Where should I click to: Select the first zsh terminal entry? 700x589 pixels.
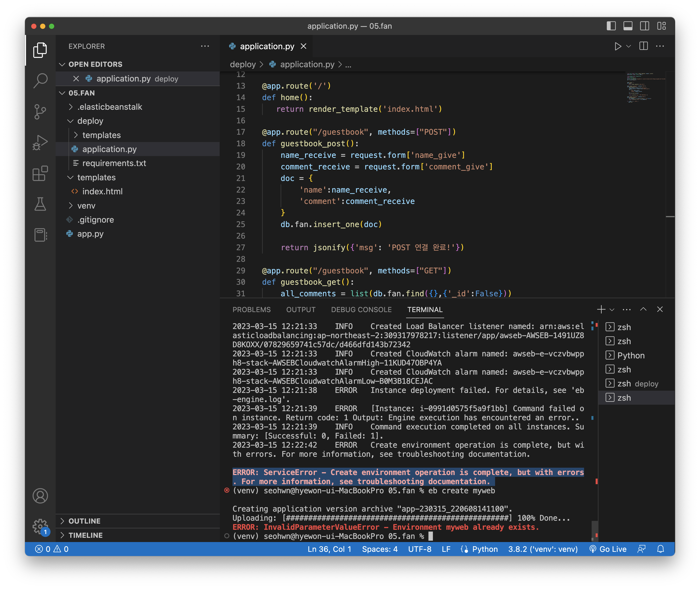[x=637, y=327]
